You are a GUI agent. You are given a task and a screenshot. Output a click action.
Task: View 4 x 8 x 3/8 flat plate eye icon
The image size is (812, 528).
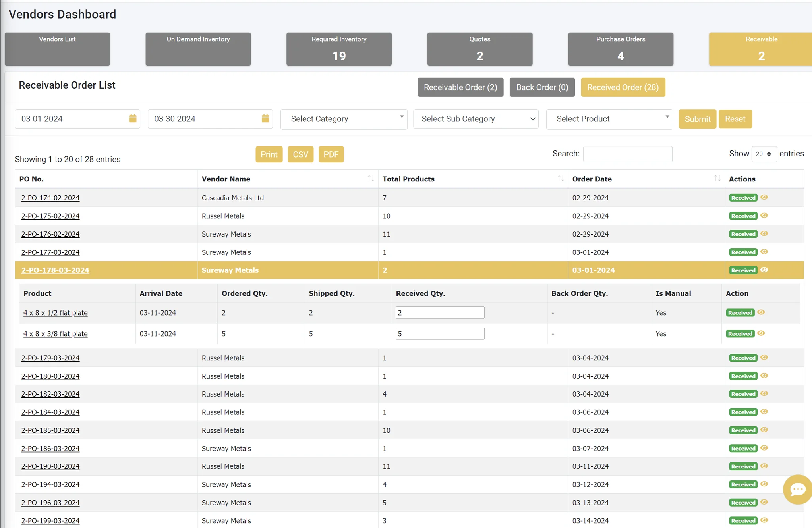pyautogui.click(x=761, y=333)
